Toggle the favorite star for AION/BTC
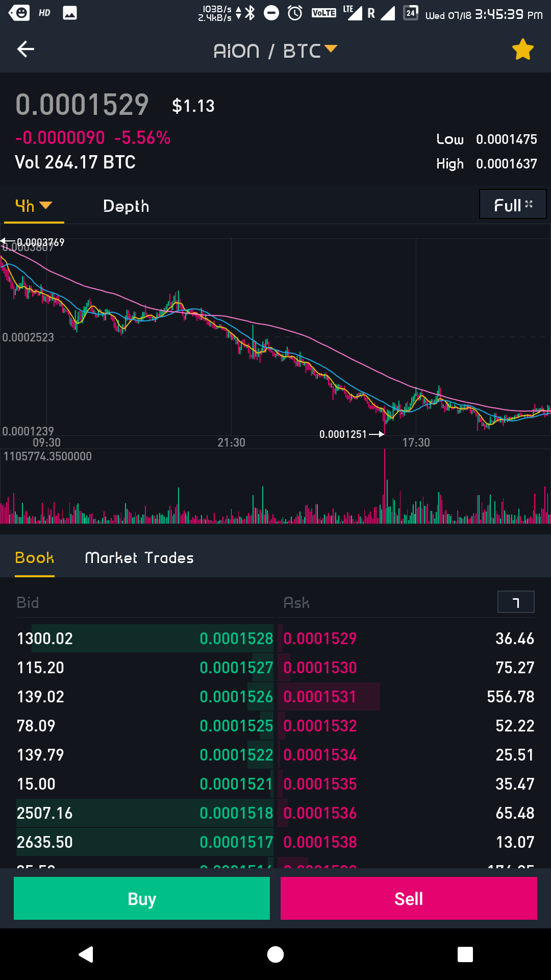 click(x=522, y=50)
